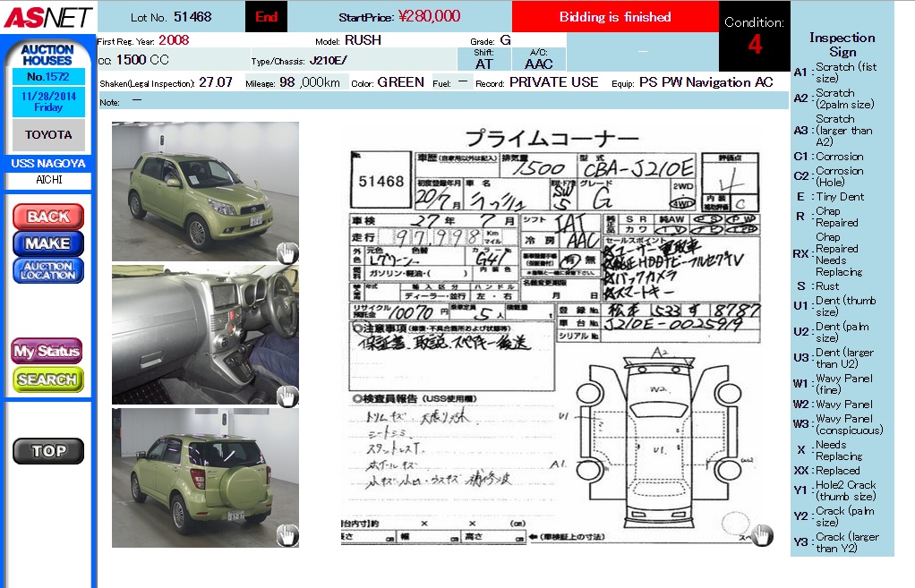Enlarge the interior dashboard photo
Image resolution: width=915 pixels, height=588 pixels.
click(x=205, y=334)
